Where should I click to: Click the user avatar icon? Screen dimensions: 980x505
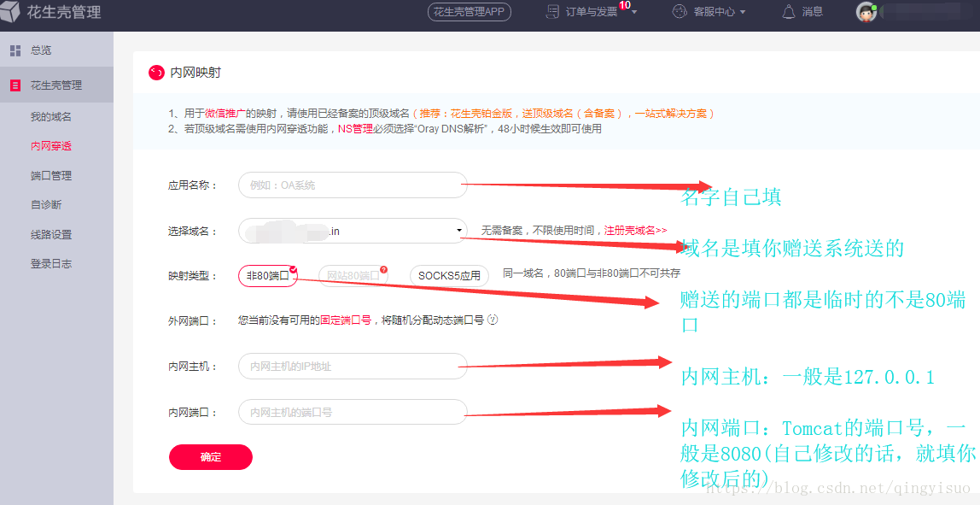click(866, 12)
